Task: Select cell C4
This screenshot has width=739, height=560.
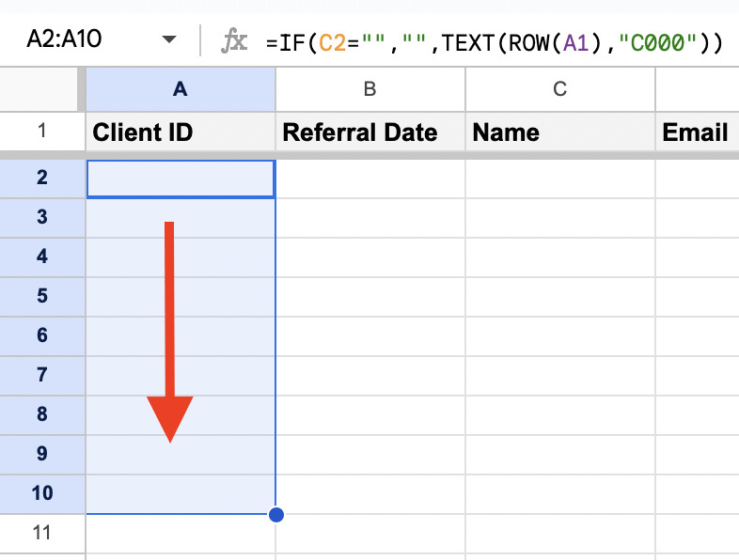Action: tap(560, 257)
